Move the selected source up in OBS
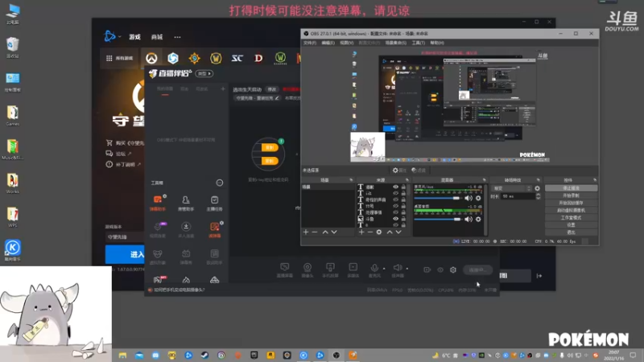Image resolution: width=644 pixels, height=362 pixels. 390,232
